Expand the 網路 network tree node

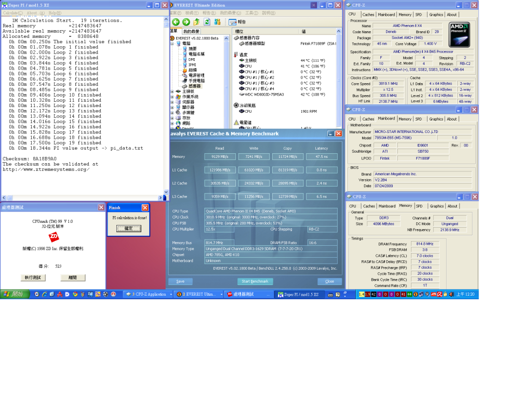point(172,124)
